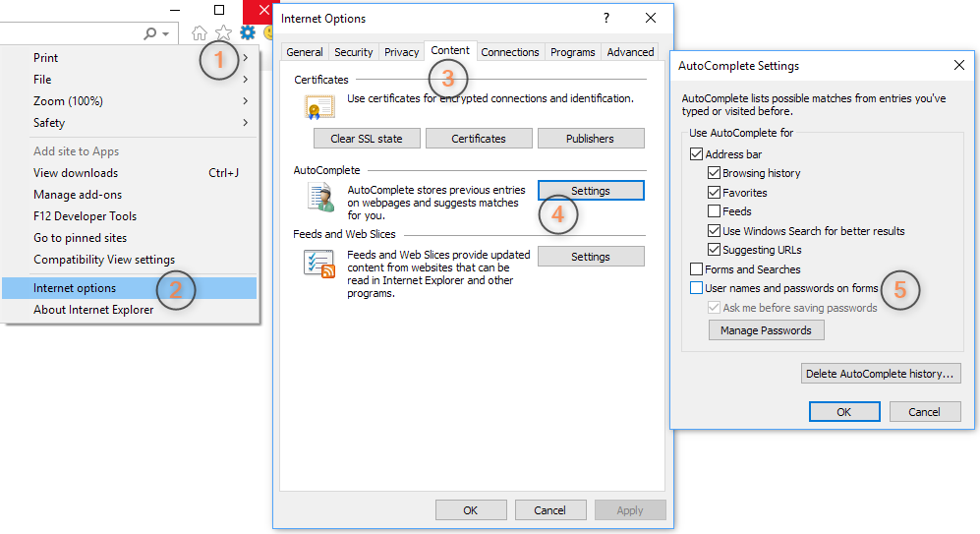Click the help question mark in Internet Options
The height and width of the screenshot is (534, 980).
(x=606, y=18)
